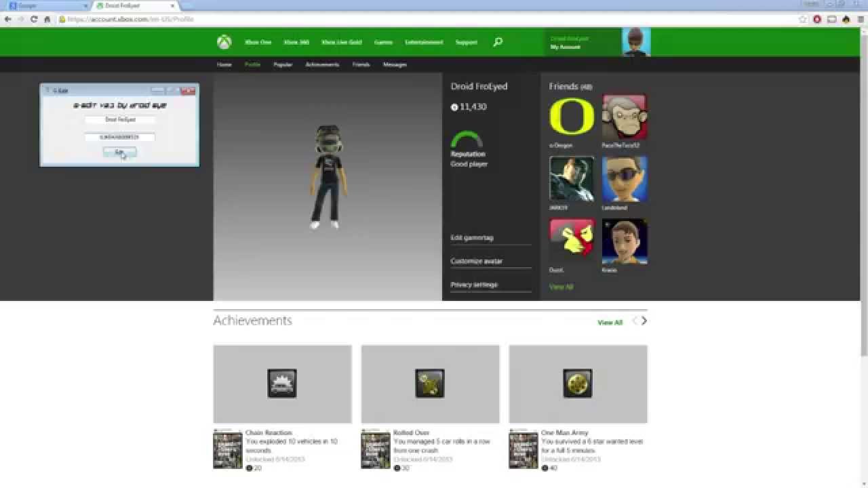
Task: Open Friends in sub navigation
Action: [x=361, y=64]
